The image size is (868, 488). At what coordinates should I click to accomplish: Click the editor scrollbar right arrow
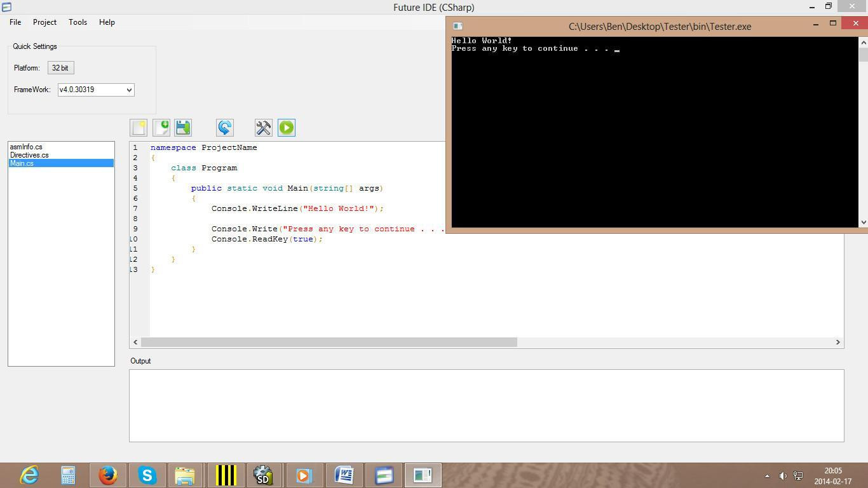(837, 342)
